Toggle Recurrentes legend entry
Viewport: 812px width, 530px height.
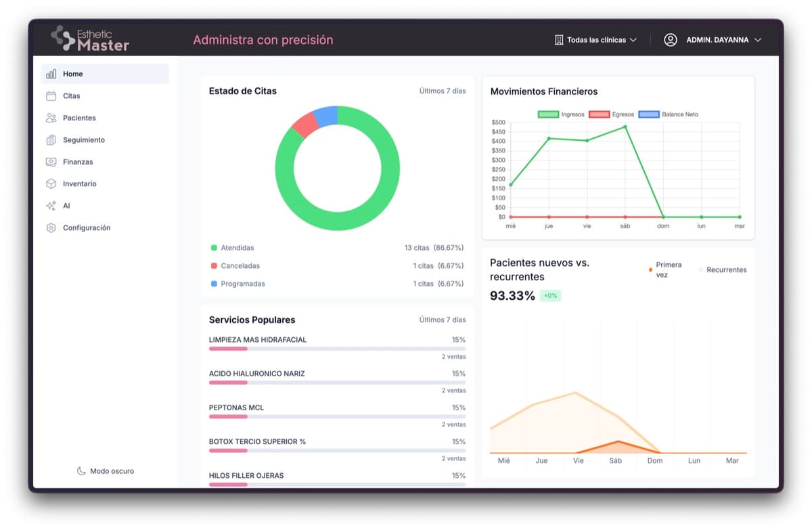[x=723, y=269]
